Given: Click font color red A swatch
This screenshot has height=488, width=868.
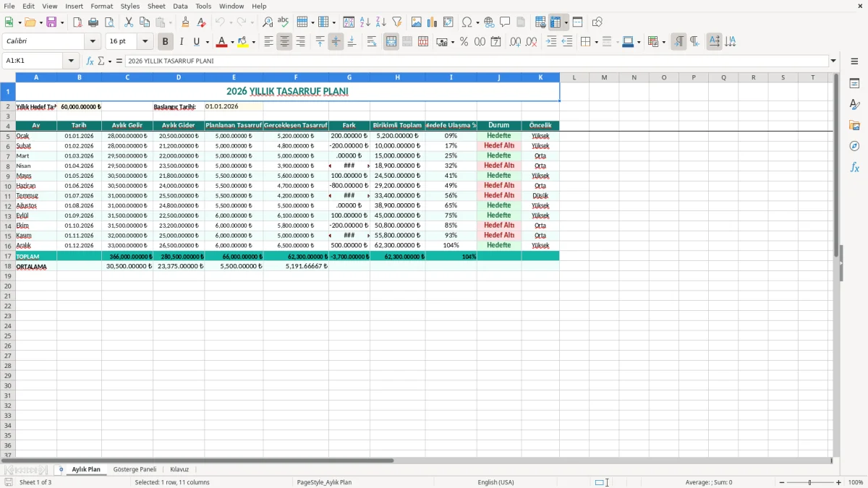Looking at the screenshot, I should coord(221,42).
